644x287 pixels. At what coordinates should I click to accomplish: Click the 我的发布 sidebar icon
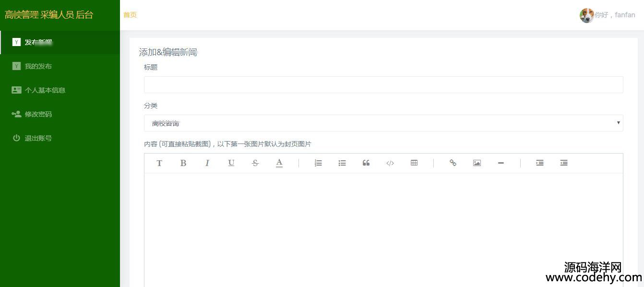(16, 66)
